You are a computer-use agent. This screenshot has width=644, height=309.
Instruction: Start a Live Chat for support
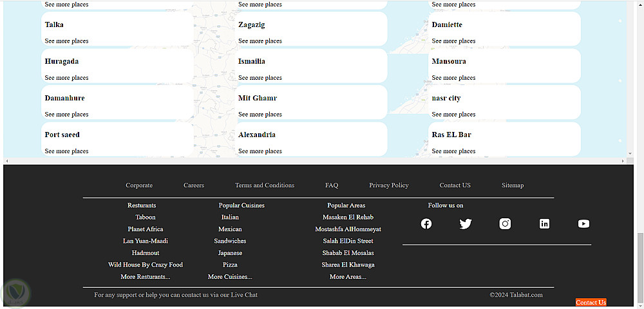[244, 295]
